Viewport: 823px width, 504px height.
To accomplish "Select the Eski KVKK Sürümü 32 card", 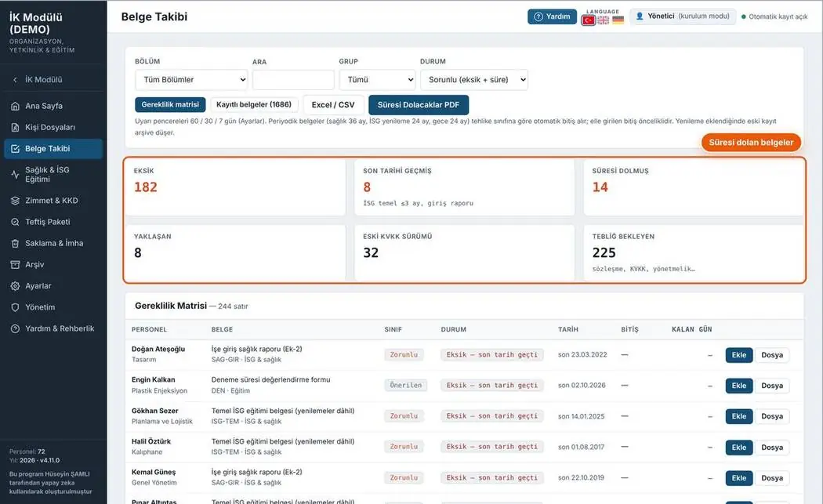I will 465,253.
